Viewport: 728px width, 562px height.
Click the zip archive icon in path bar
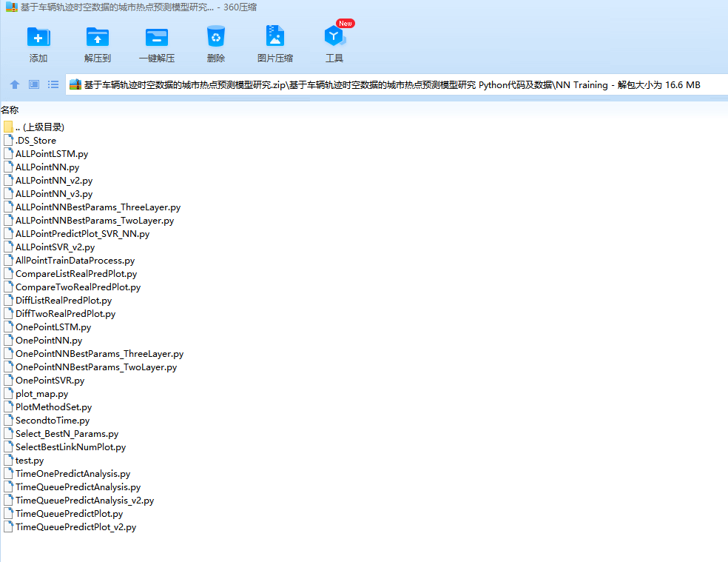(75, 84)
